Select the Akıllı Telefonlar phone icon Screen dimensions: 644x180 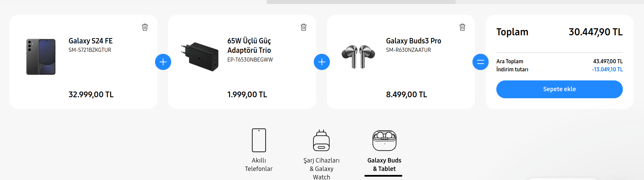click(259, 140)
